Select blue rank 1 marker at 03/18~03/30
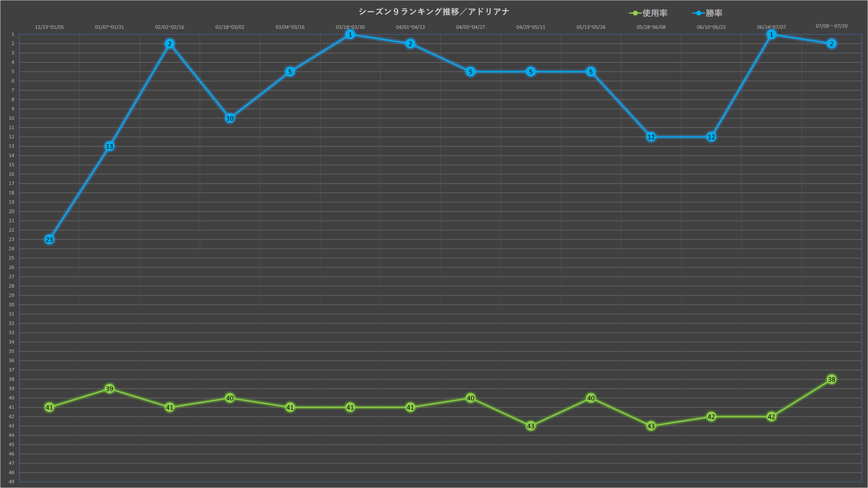The height and width of the screenshot is (488, 868). (x=350, y=34)
